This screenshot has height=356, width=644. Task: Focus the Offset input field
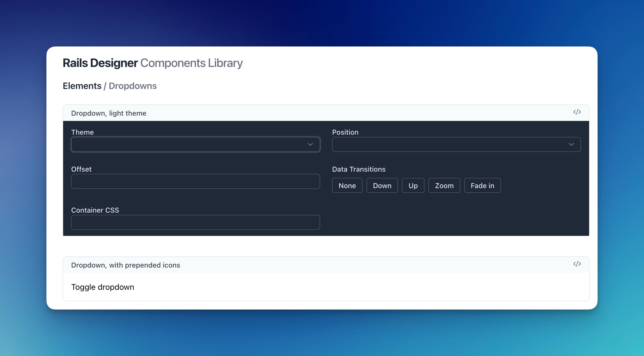(x=196, y=181)
